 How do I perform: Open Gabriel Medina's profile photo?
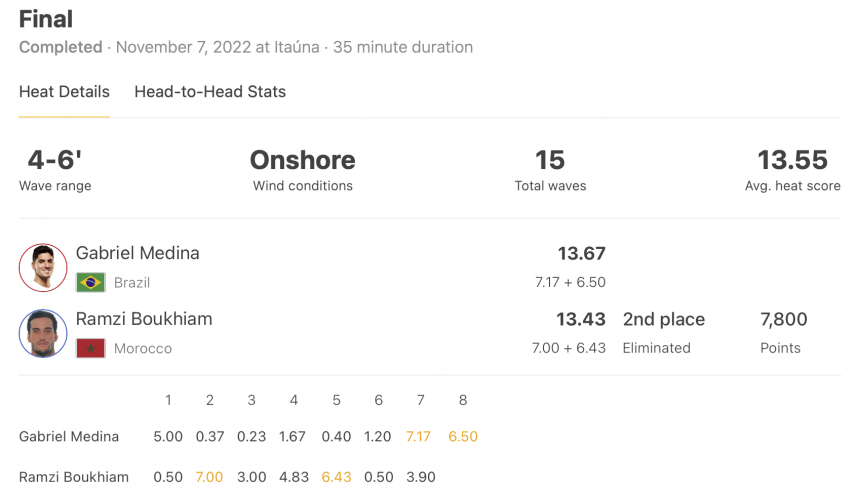[43, 268]
